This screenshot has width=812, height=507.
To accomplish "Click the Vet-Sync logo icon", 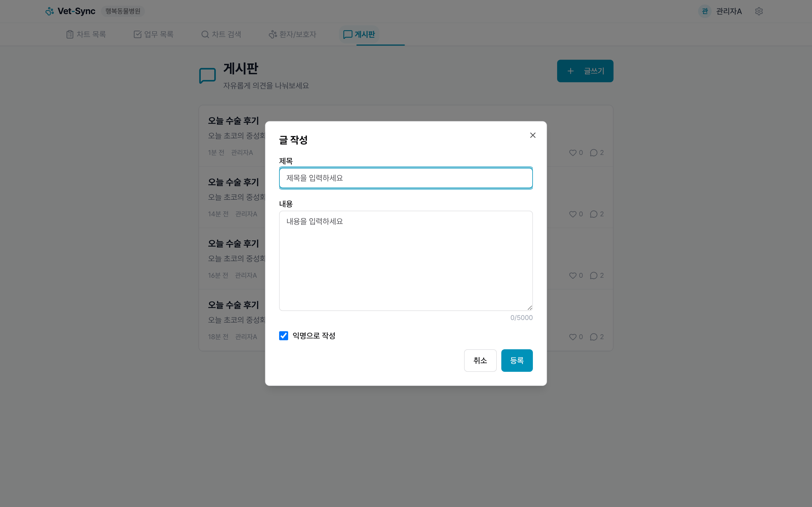I will pos(49,11).
